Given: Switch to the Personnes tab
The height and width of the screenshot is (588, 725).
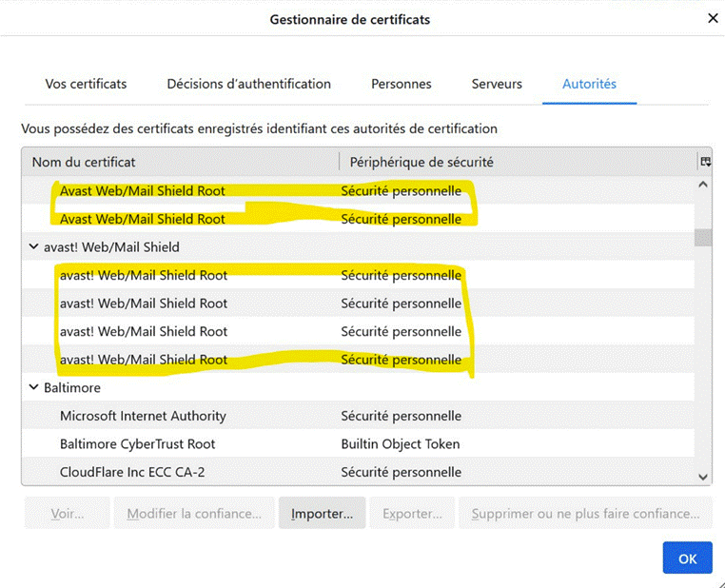Looking at the screenshot, I should tap(402, 84).
